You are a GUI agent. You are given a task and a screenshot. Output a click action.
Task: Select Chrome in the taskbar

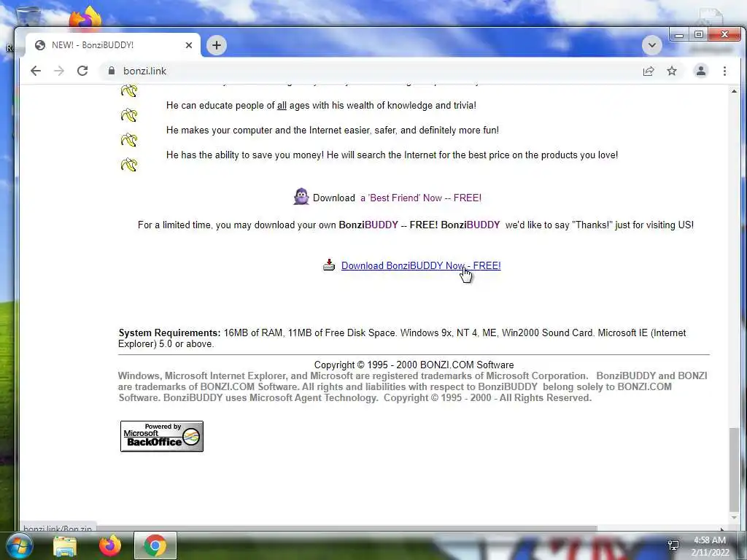tap(155, 545)
